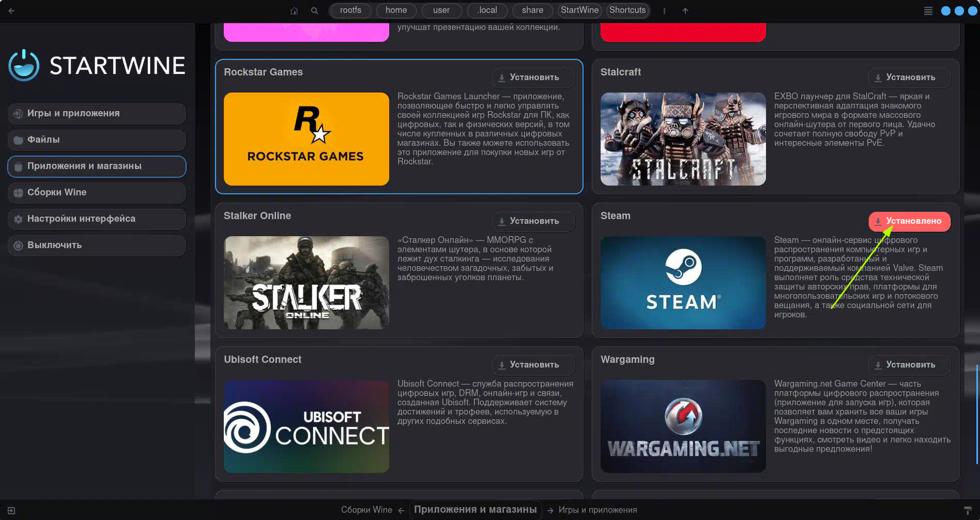Screen dimensions: 980x520
Task: Select the .local path segment
Action: pos(487,10)
